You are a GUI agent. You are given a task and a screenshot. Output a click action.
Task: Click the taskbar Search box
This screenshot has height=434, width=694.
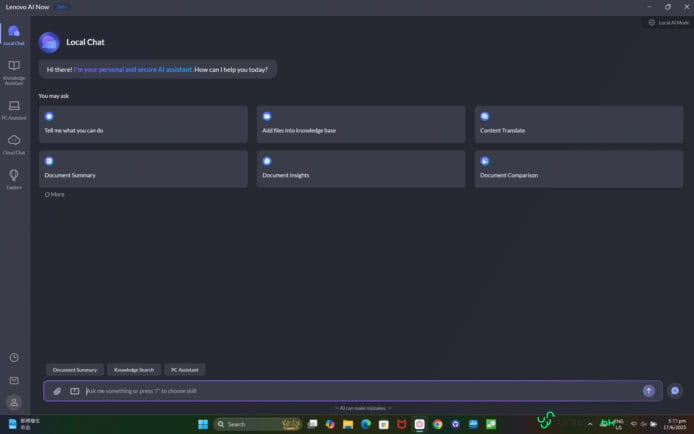(258, 424)
